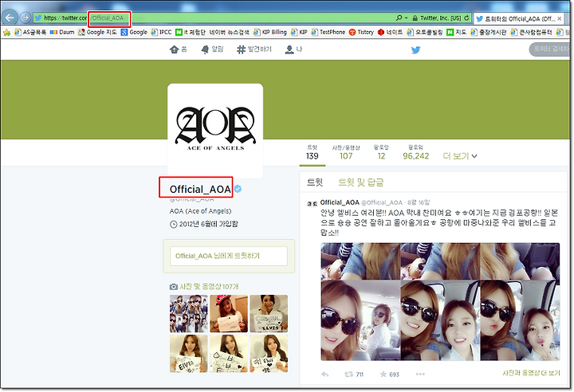Open media thumbnail with the pink helmet
The image size is (574, 392).
pyautogui.click(x=229, y=314)
